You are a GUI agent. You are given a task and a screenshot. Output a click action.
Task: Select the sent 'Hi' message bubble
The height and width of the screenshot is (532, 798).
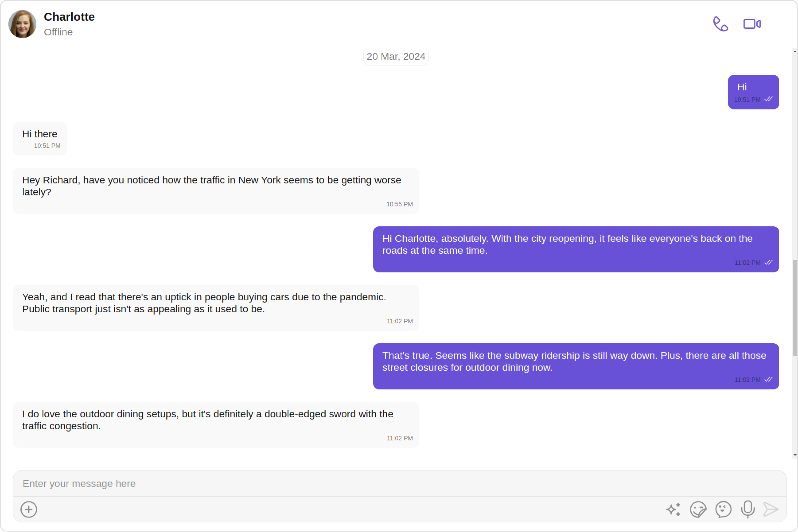click(x=753, y=92)
